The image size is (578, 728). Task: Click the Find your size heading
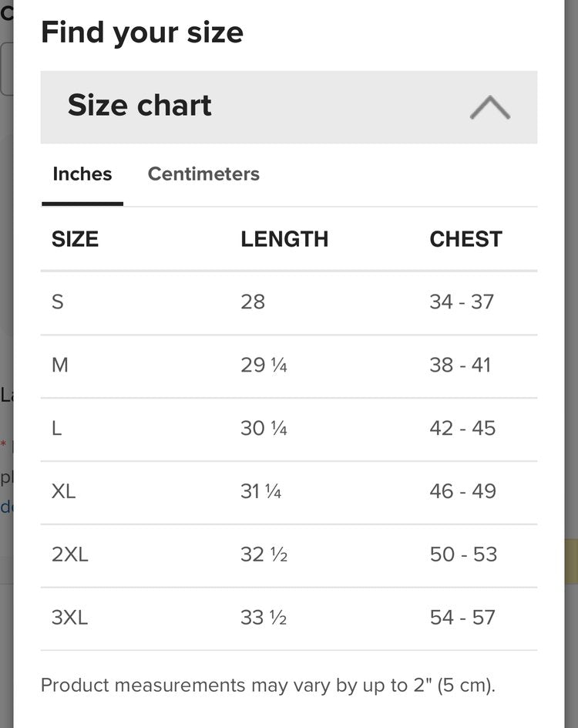click(142, 32)
